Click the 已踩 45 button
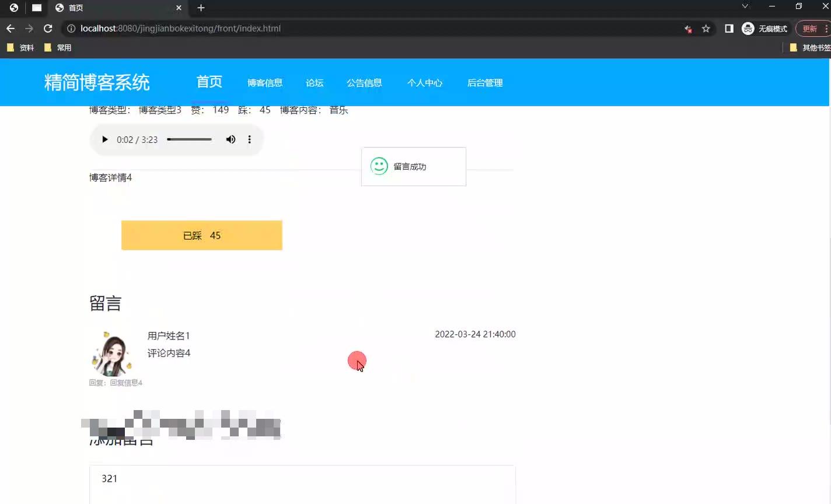Screen dimensions: 831x504 point(202,235)
